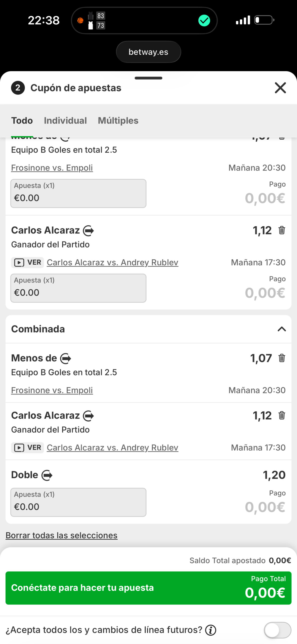Image resolution: width=297 pixels, height=644 pixels.
Task: Switch to the Individual tab
Action: pyautogui.click(x=65, y=121)
